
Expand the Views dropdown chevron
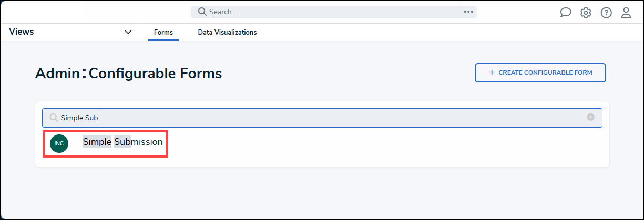[128, 32]
